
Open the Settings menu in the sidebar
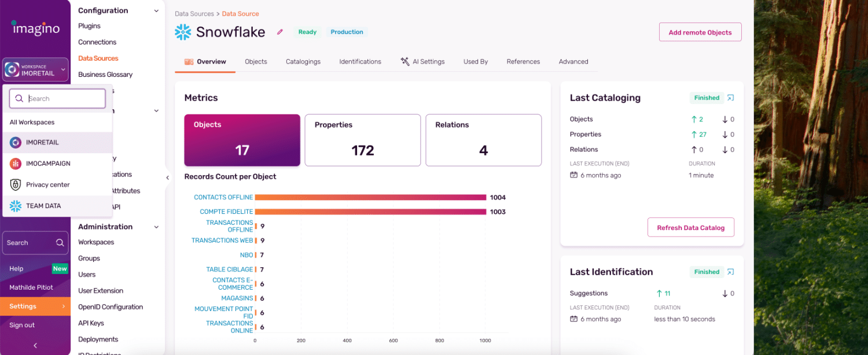(x=22, y=306)
